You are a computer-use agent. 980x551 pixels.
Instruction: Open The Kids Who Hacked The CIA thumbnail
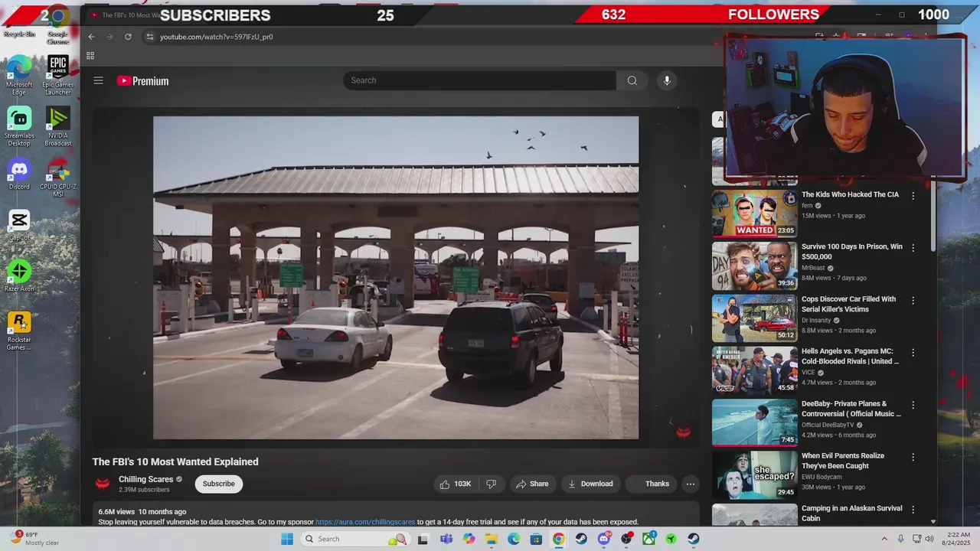pos(755,214)
